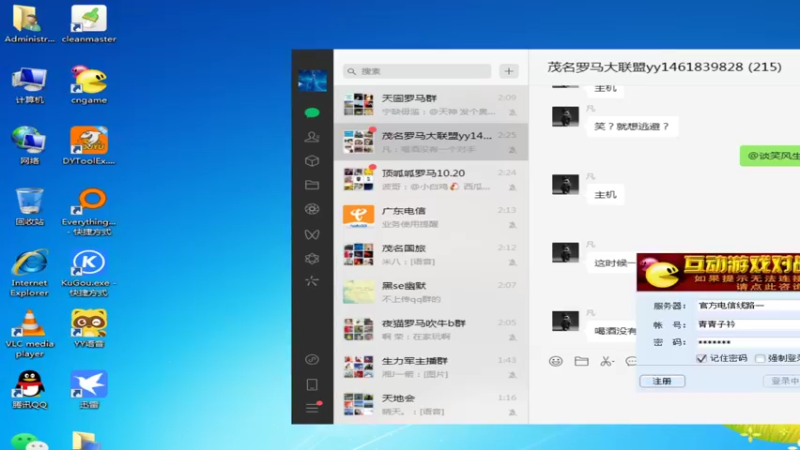
Task: Click the sender avatar beside message 笑？就想逃避？
Action: (565, 116)
